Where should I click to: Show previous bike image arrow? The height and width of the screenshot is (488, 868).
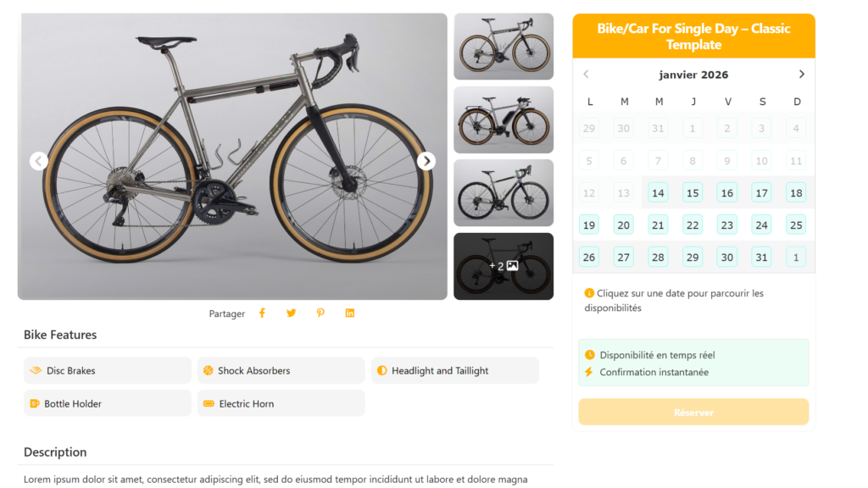pyautogui.click(x=38, y=161)
